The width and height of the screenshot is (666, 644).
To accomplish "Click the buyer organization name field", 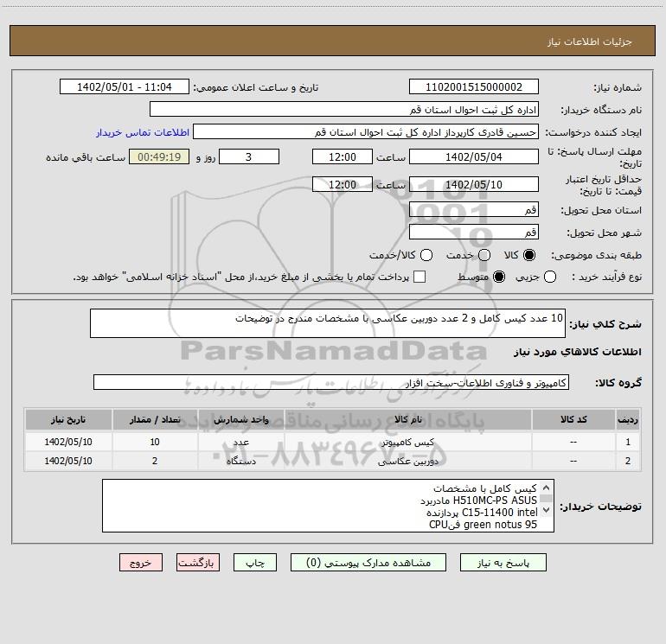I will pyautogui.click(x=344, y=110).
